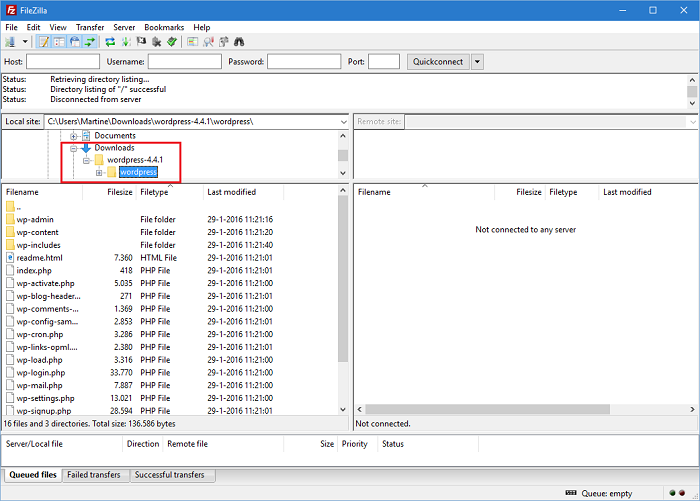Click the Cancel current operation icon

(141, 42)
